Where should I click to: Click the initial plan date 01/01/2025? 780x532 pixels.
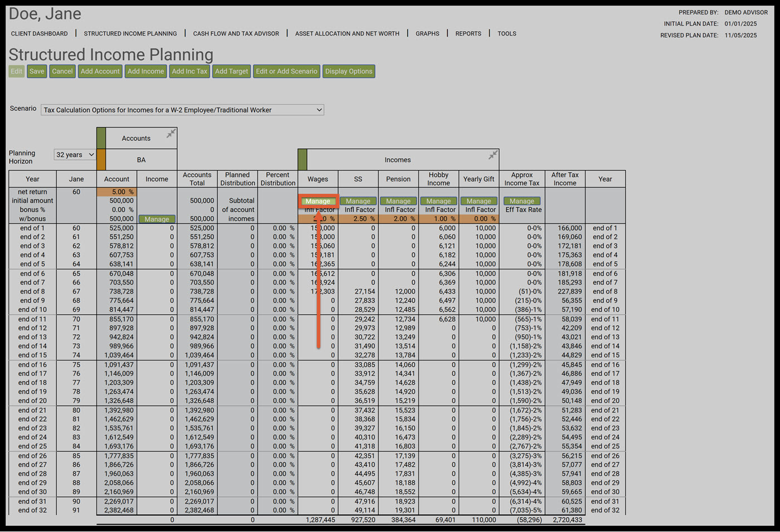pyautogui.click(x=740, y=24)
